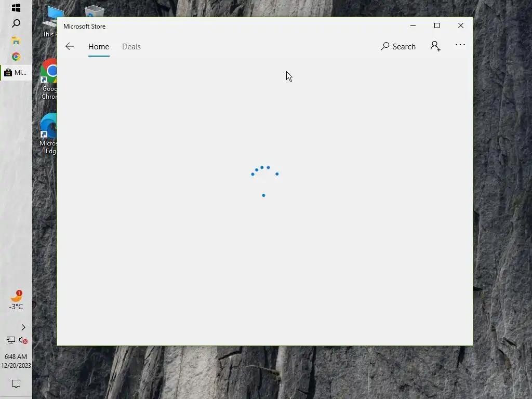
Task: Open the Action Center notifications icon
Action: click(x=16, y=384)
